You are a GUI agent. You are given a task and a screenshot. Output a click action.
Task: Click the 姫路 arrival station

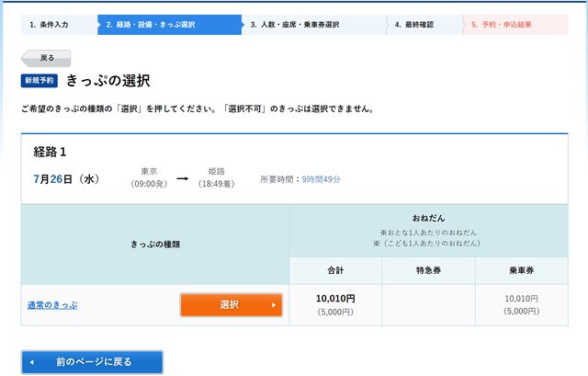217,172
